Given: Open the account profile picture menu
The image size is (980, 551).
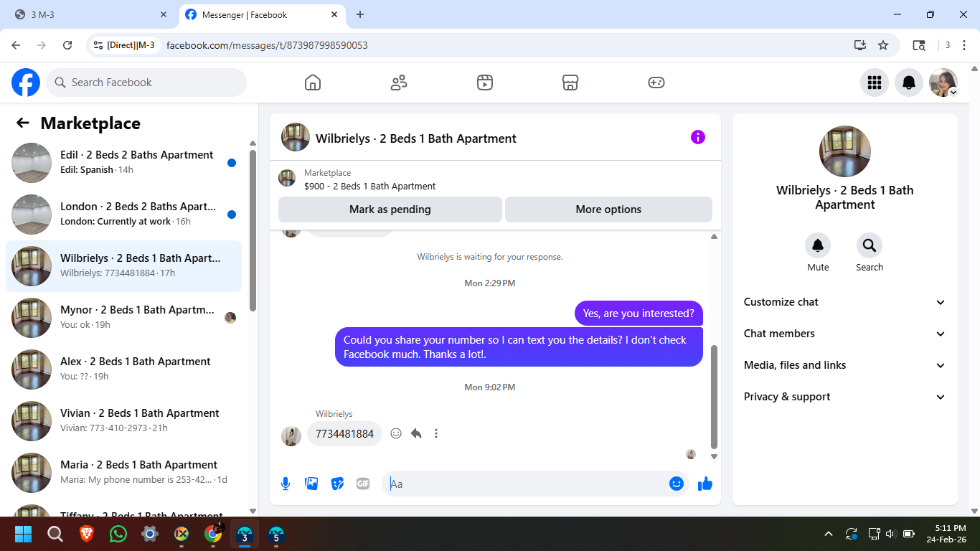Looking at the screenshot, I should point(943,83).
